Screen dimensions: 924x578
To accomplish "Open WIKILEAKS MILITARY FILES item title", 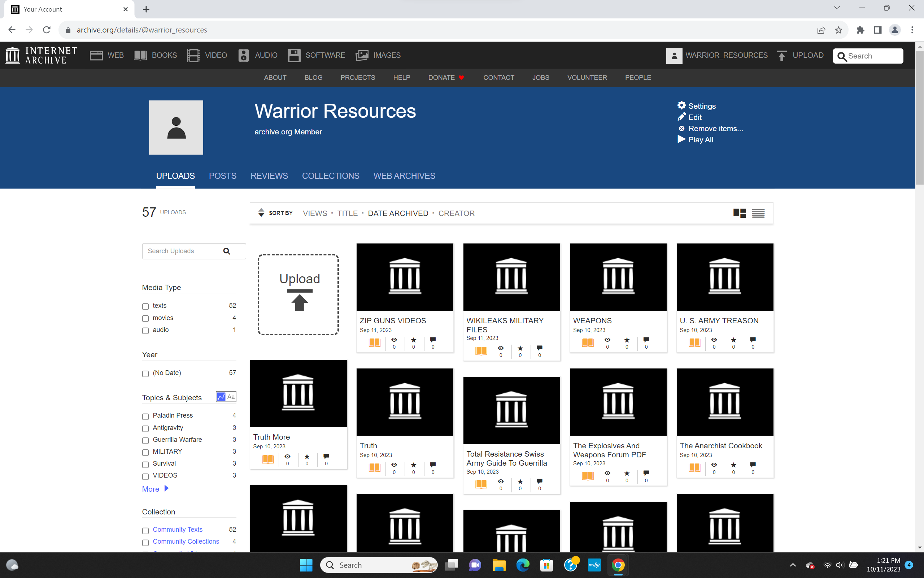I will click(505, 325).
